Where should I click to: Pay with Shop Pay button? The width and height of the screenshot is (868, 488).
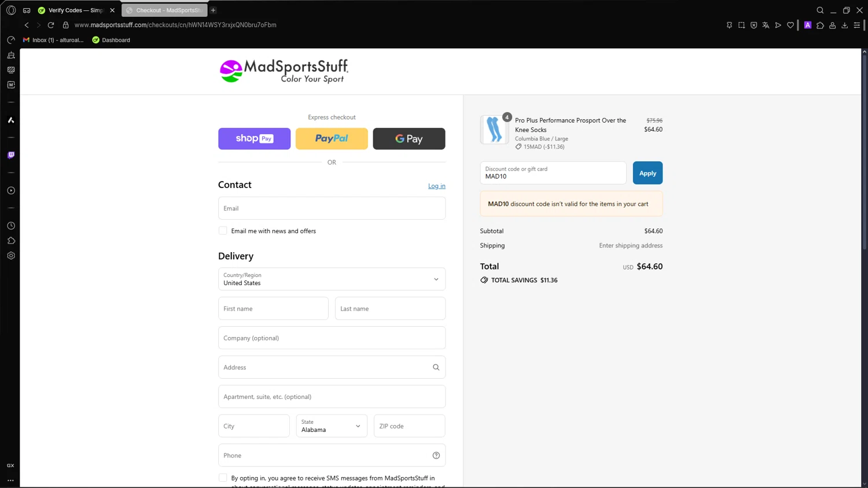[254, 139]
